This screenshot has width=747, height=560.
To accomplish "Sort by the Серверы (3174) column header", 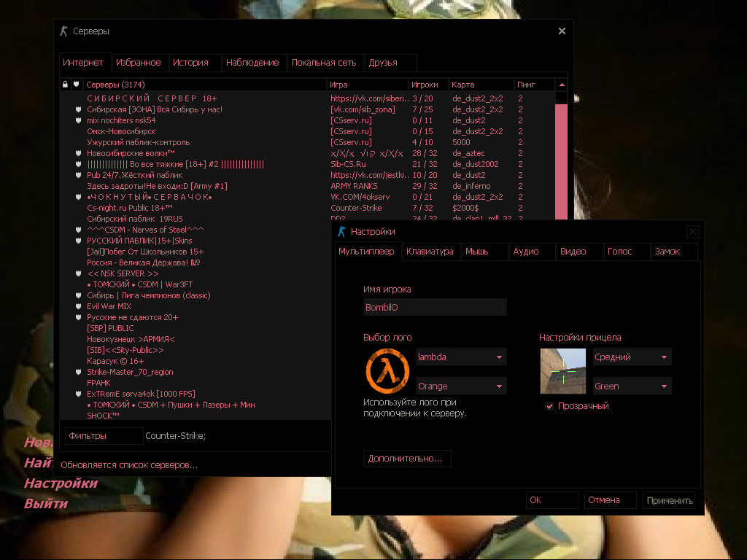I will (x=205, y=85).
